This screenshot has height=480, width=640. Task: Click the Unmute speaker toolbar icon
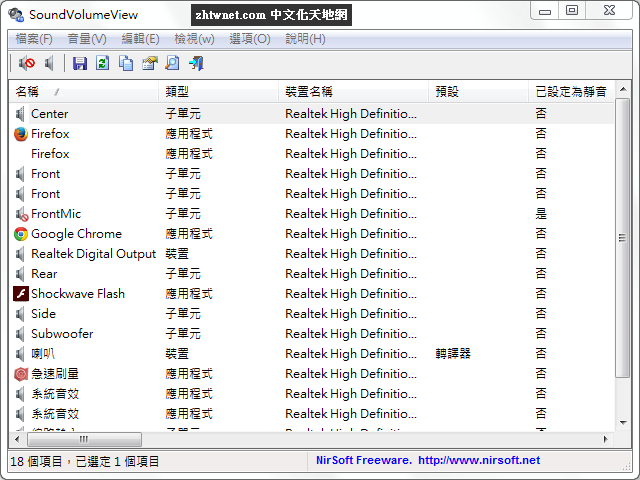point(49,63)
